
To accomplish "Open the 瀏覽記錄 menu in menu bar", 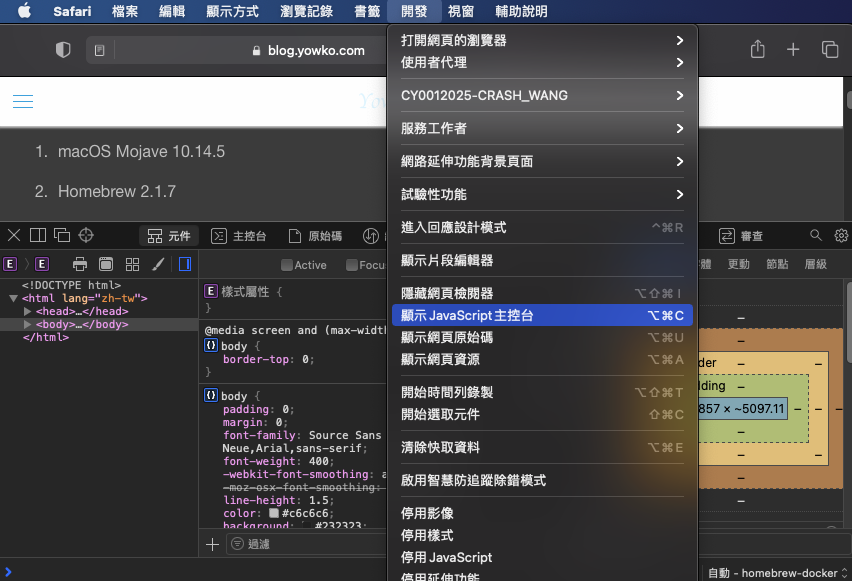I will (x=306, y=11).
